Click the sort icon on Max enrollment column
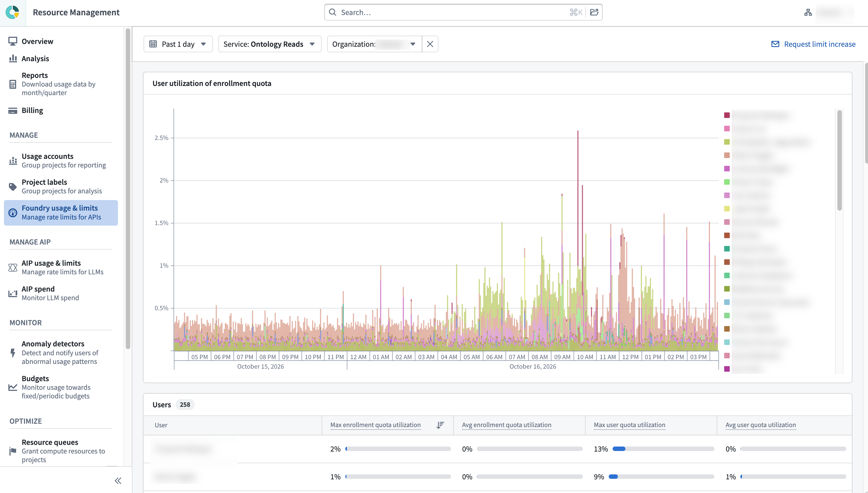This screenshot has height=493, width=868. (x=440, y=425)
